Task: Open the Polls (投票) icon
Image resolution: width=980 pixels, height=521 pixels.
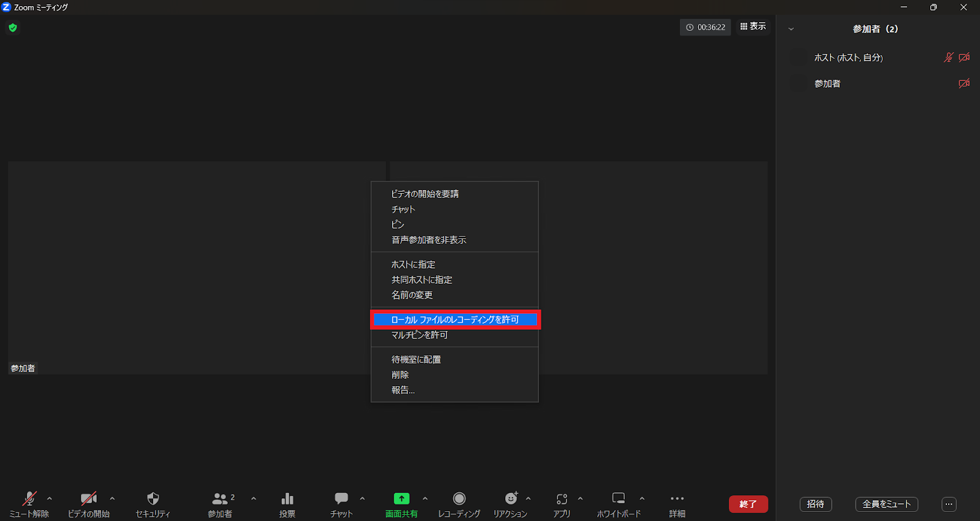Action: pos(287,499)
